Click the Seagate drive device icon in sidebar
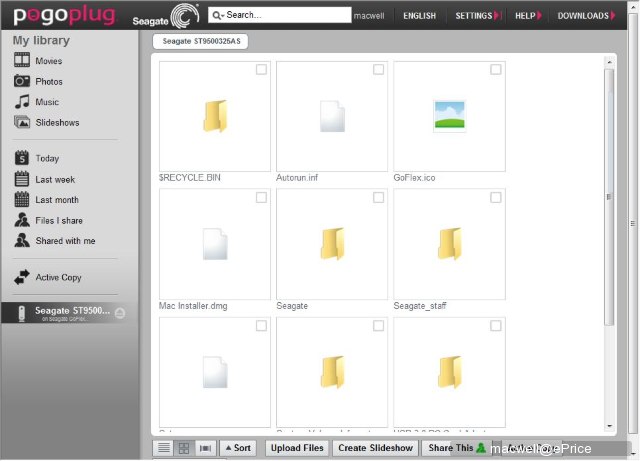This screenshot has width=640, height=461. pyautogui.click(x=22, y=313)
